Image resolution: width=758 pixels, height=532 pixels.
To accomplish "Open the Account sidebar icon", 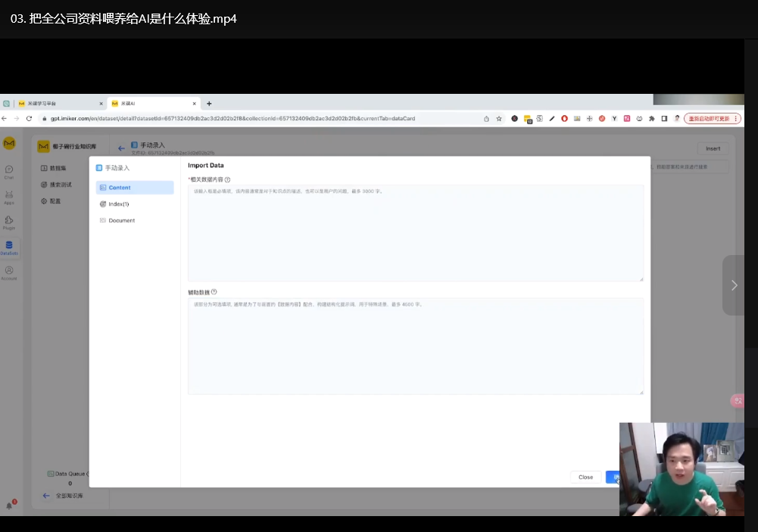I will pos(8,273).
